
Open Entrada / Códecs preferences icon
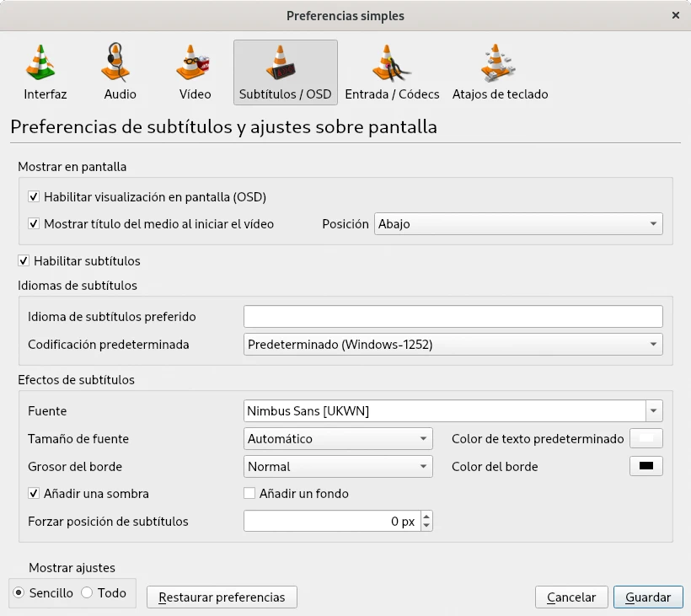pyautogui.click(x=390, y=63)
